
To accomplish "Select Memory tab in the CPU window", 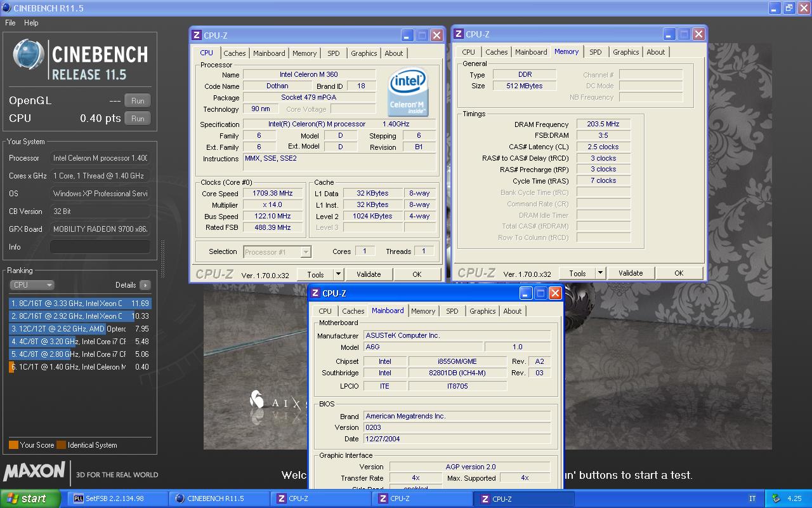I will (304, 53).
